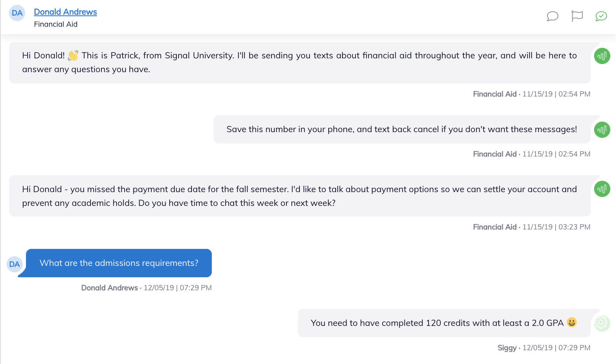Click the Siggy reply about 120 credits

[444, 323]
